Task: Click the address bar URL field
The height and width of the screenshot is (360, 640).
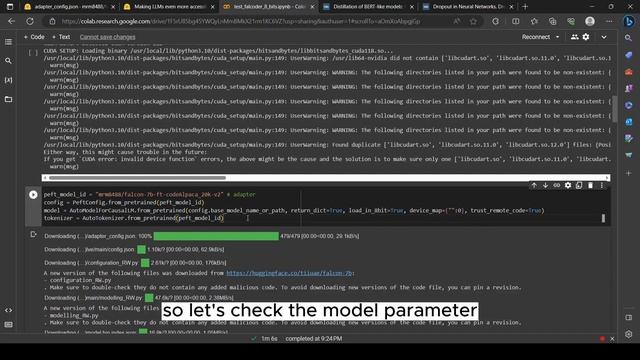Action: coord(241,21)
